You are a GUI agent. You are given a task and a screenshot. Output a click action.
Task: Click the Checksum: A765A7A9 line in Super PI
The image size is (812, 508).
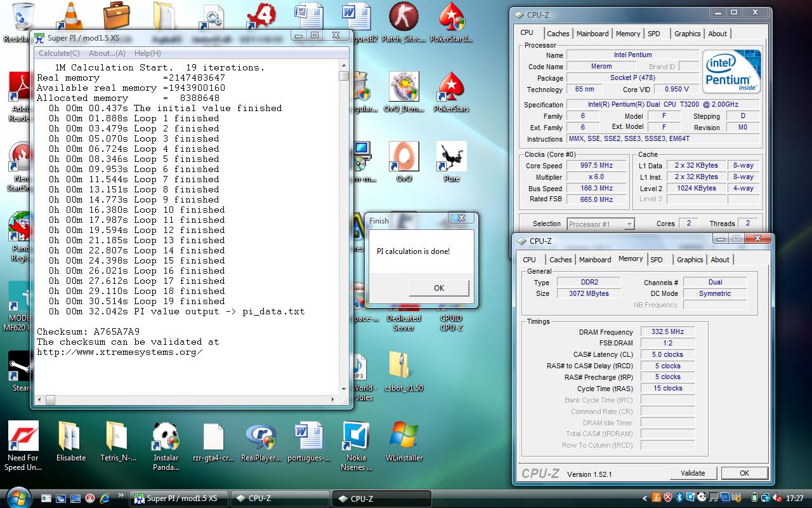point(88,332)
